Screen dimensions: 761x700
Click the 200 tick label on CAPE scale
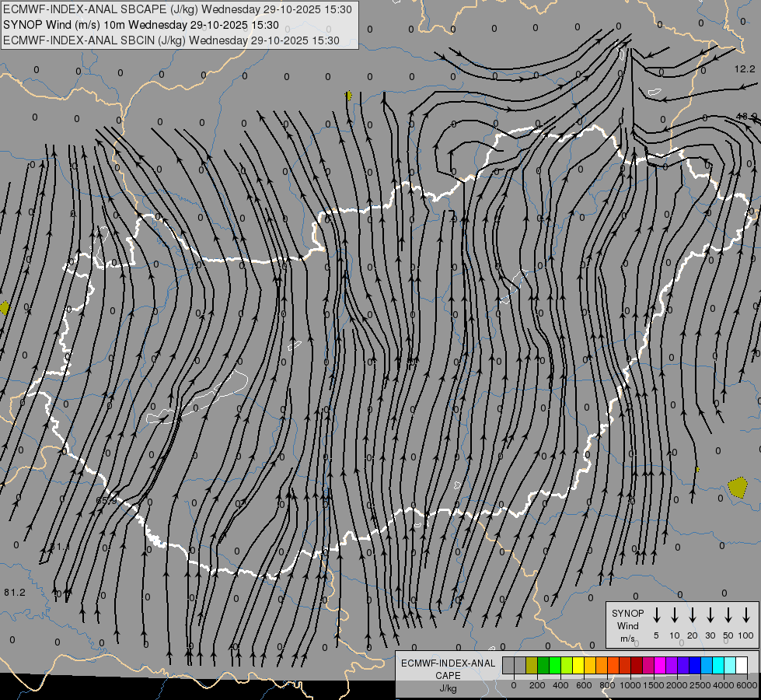click(537, 685)
